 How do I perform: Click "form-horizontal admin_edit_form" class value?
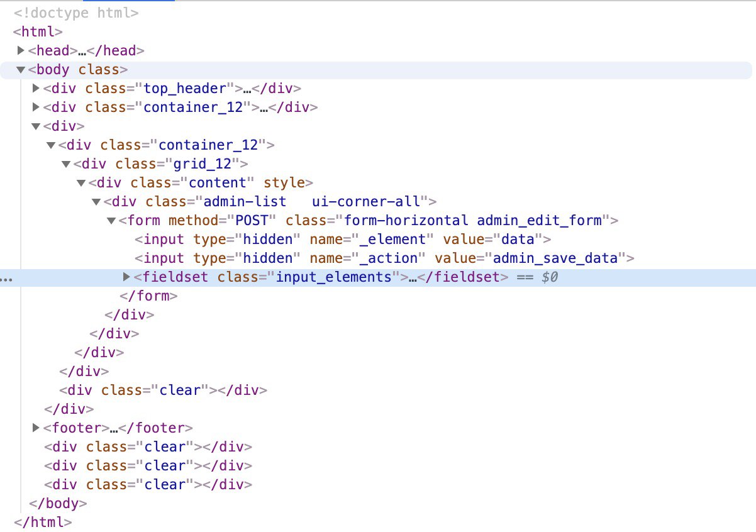pyautogui.click(x=473, y=220)
